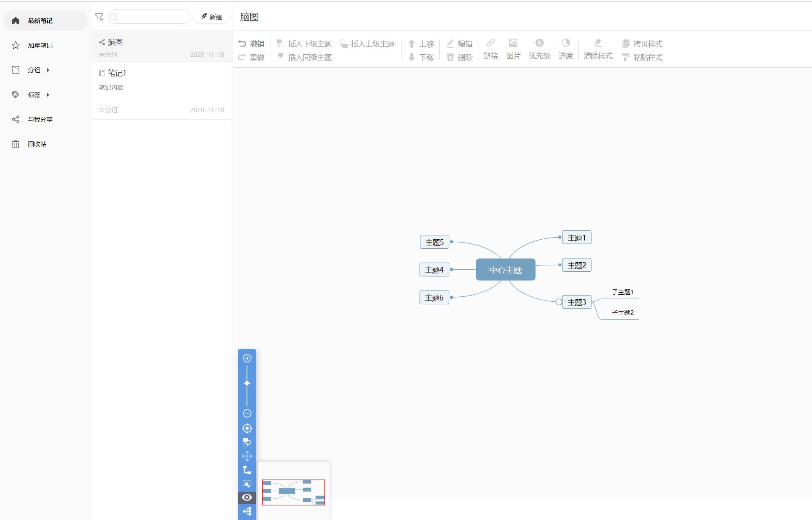Click the layout structure icon at the toolbar bottom
This screenshot has height=520, width=812.
(247, 511)
